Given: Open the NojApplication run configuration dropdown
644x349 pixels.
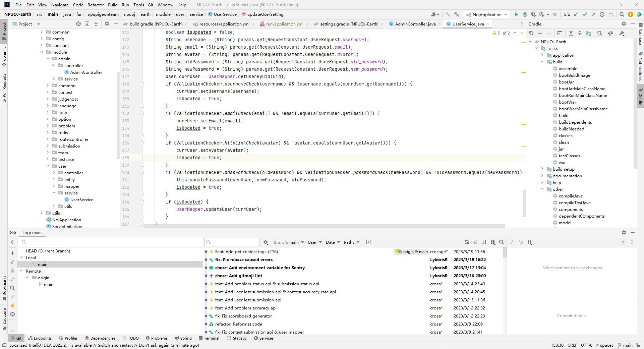Looking at the screenshot, I should point(487,14).
